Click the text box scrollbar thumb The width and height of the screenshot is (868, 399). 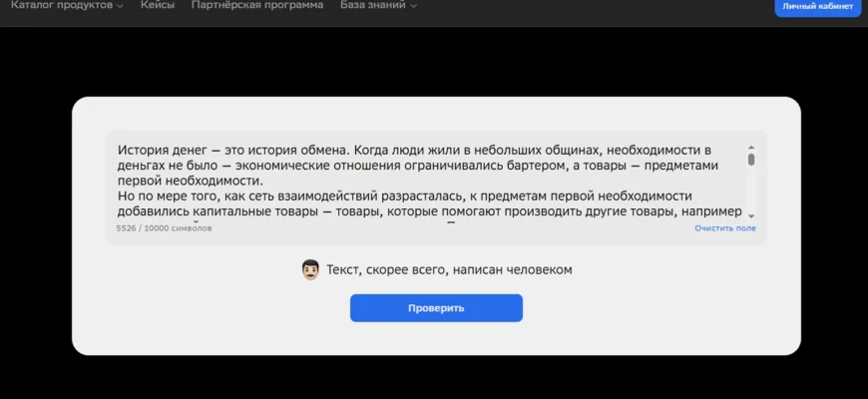[x=751, y=160]
